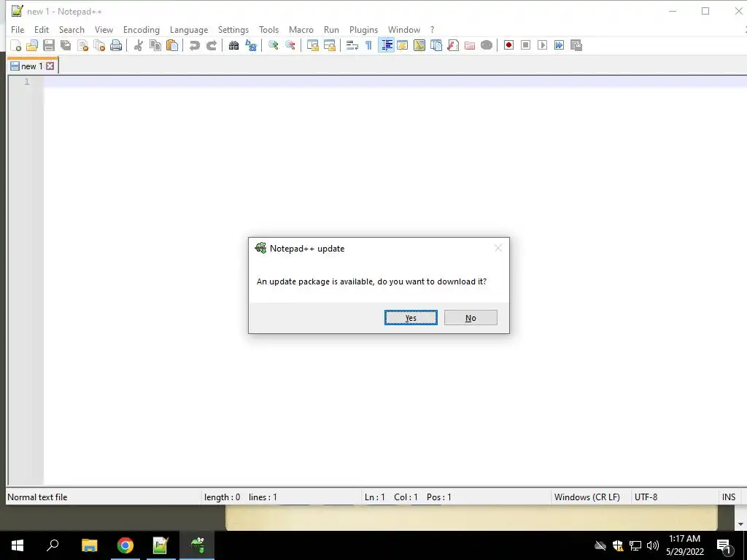This screenshot has width=747, height=560.
Task: Click Save Current Recorded Macro icon
Action: [576, 45]
